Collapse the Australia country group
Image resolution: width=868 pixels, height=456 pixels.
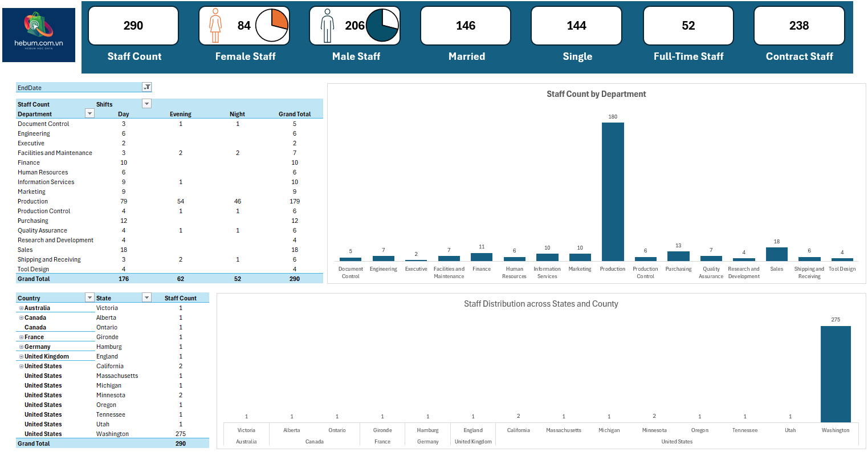pyautogui.click(x=21, y=308)
